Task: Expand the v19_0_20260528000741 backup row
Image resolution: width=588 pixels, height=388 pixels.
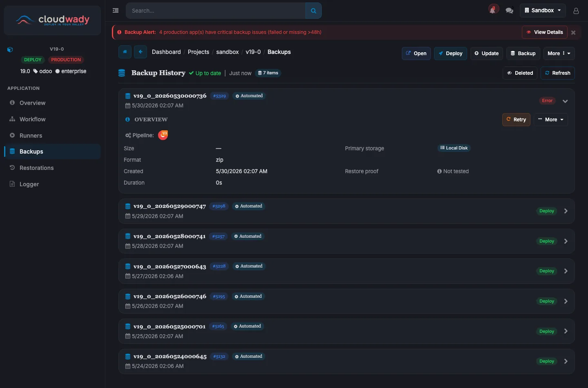Action: coord(566,241)
